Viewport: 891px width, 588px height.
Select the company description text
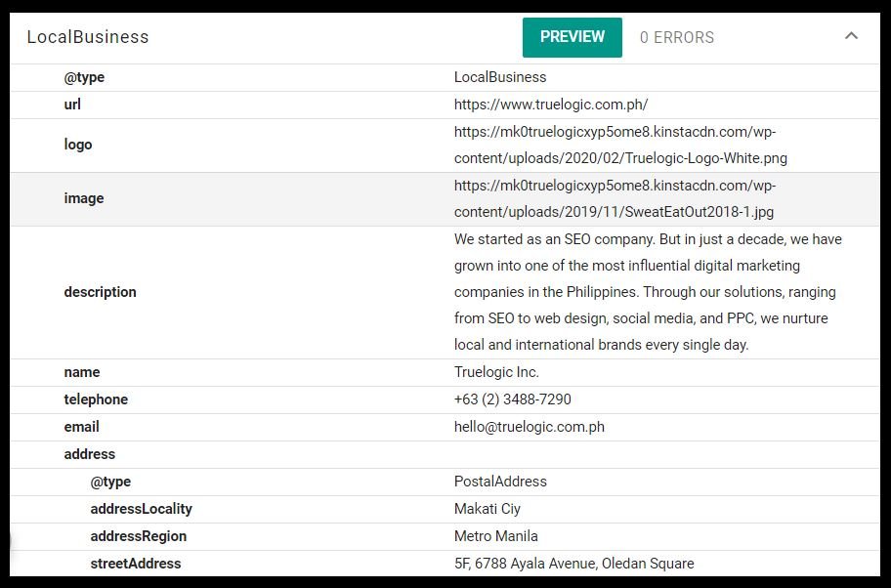648,292
